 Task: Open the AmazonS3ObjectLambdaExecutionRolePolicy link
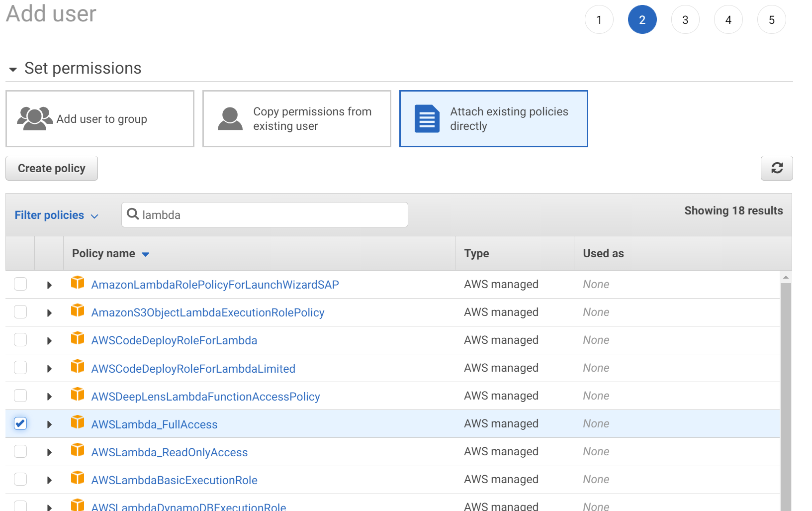coord(208,312)
